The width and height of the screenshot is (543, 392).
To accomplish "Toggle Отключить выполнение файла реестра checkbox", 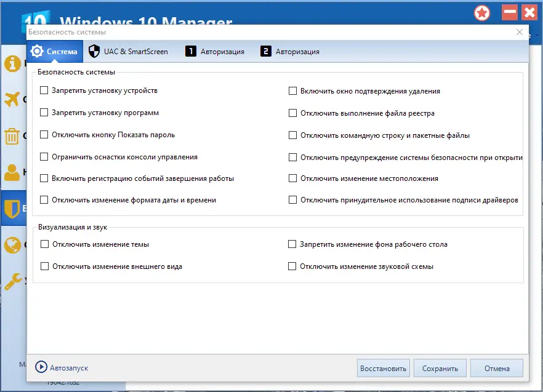I will point(293,113).
